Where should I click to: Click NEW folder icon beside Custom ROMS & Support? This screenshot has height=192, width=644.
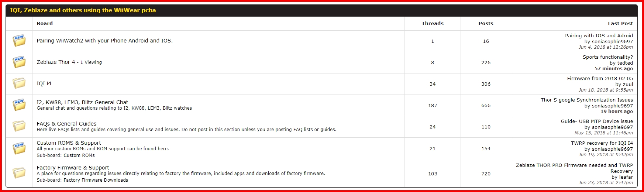(x=19, y=148)
